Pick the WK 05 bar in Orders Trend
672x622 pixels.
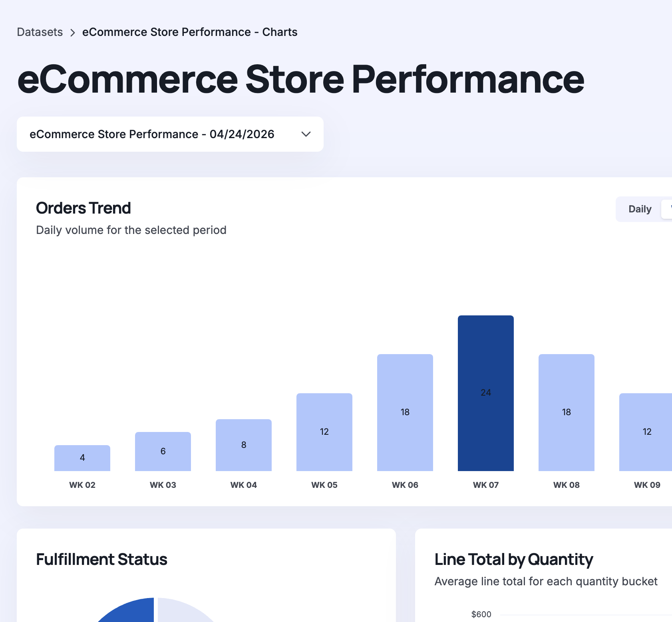tap(324, 432)
